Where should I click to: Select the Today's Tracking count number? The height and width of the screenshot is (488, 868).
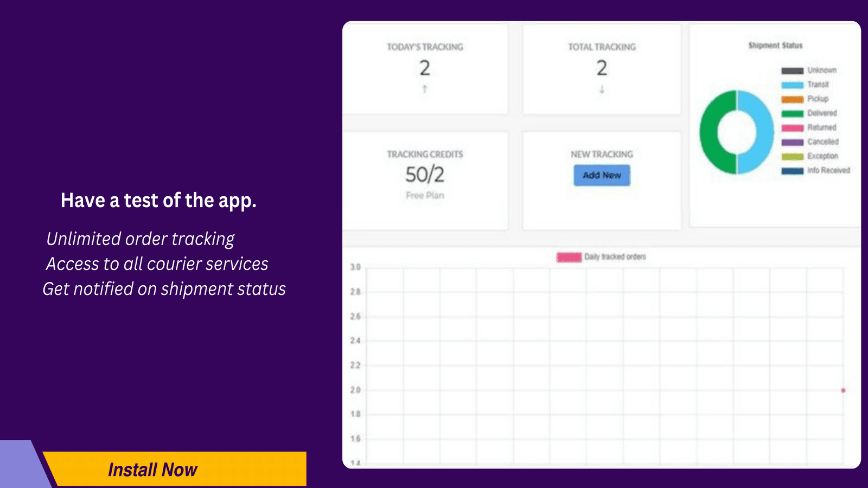click(425, 68)
